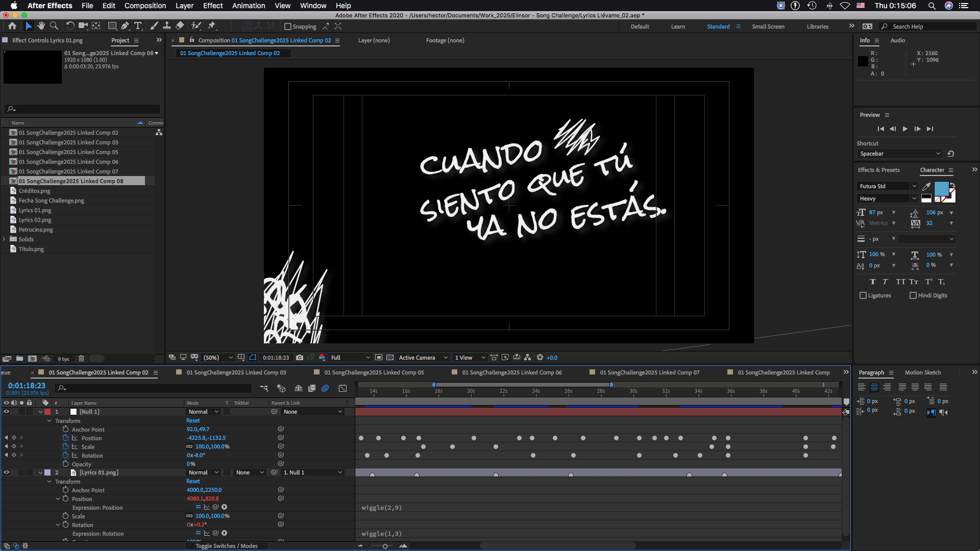Open the Show Channel color management icon
The width and height of the screenshot is (980, 551).
322,358
